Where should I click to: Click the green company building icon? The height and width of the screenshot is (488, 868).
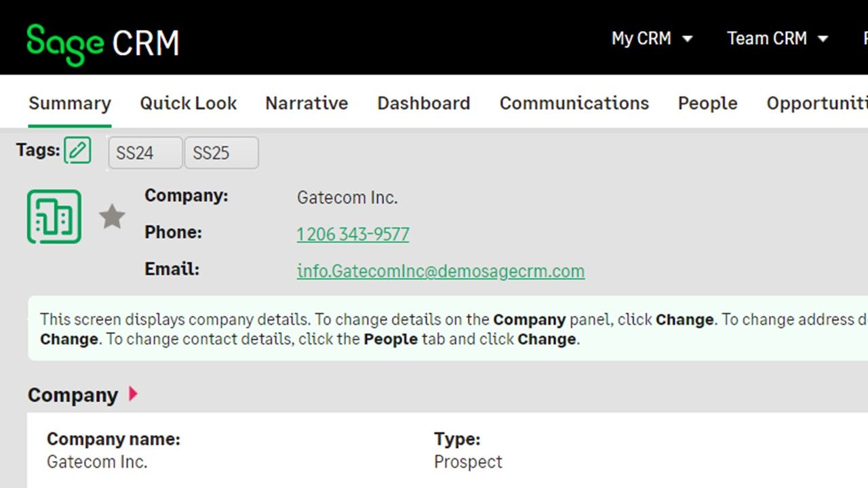(x=54, y=217)
